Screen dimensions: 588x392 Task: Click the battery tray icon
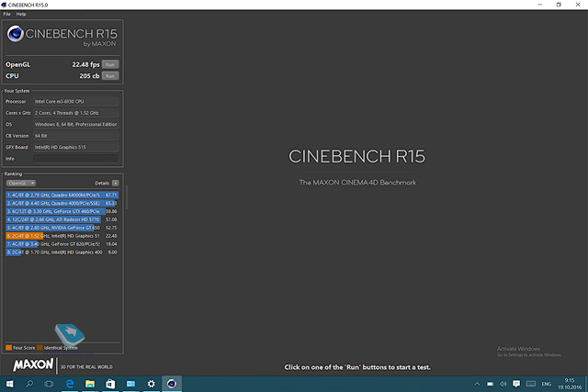(x=490, y=384)
